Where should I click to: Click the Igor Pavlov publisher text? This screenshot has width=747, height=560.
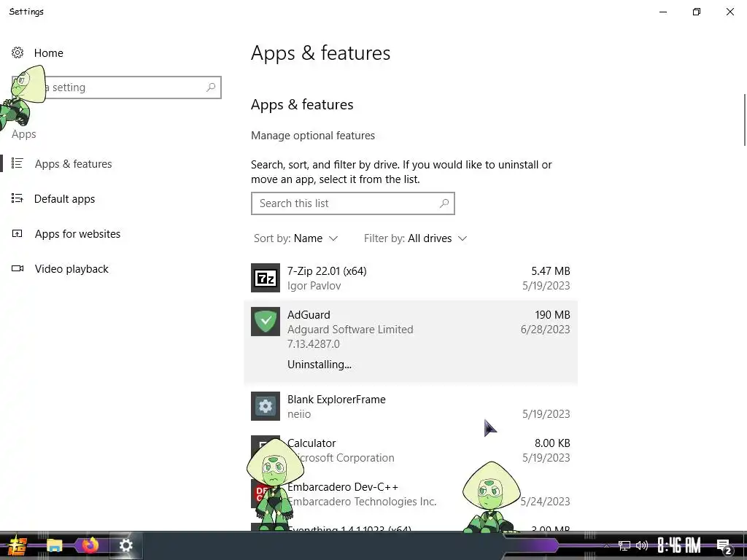[314, 286]
